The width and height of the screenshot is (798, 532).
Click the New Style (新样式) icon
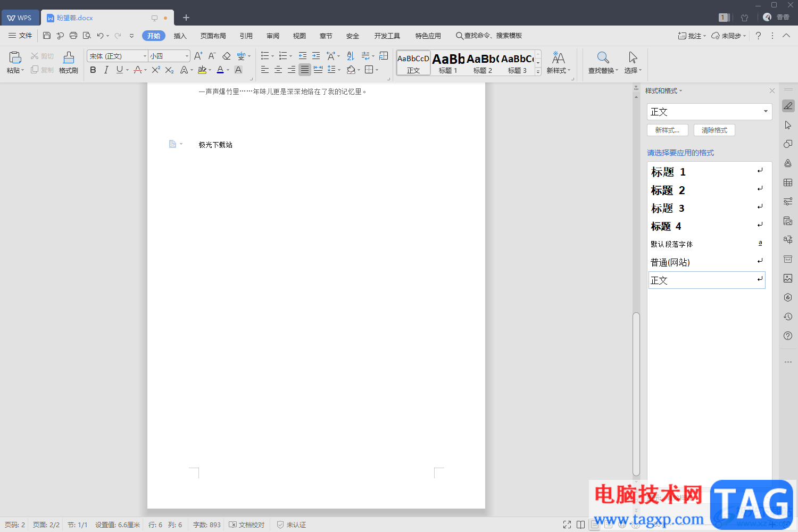coord(559,57)
